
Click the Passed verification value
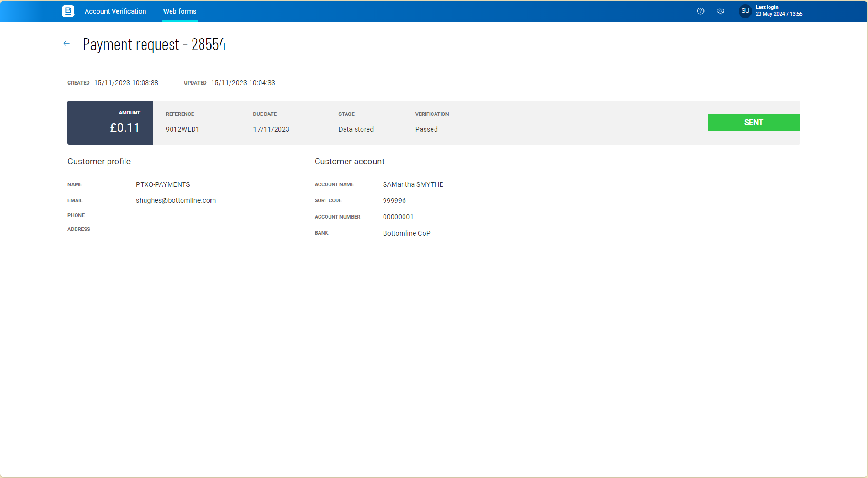(x=426, y=129)
